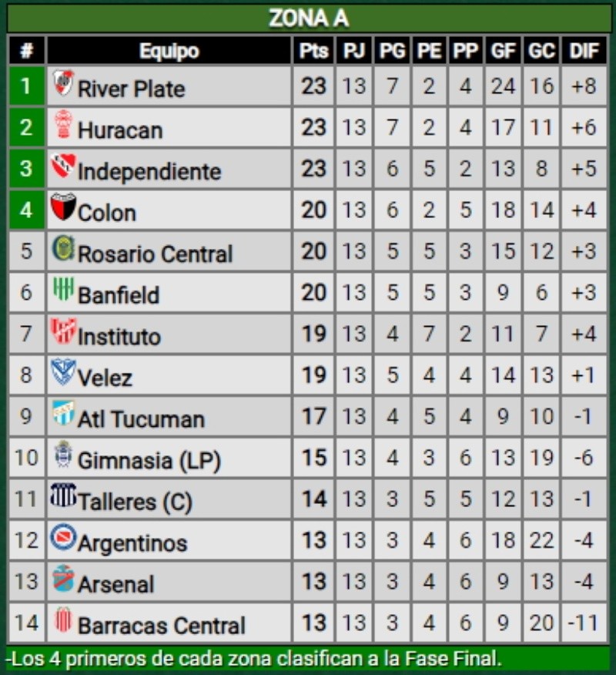Click the Banfield green striped crest

[x=63, y=290]
